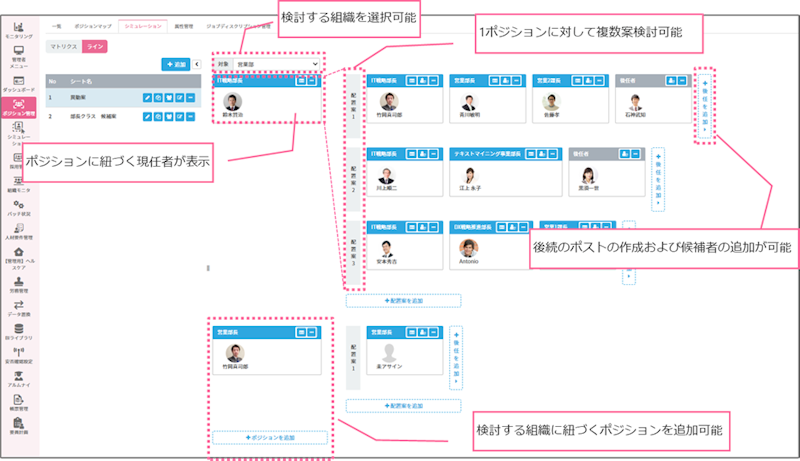The image size is (800, 461).
Task: Open データ置換 arrows icon
Action: [x=18, y=309]
